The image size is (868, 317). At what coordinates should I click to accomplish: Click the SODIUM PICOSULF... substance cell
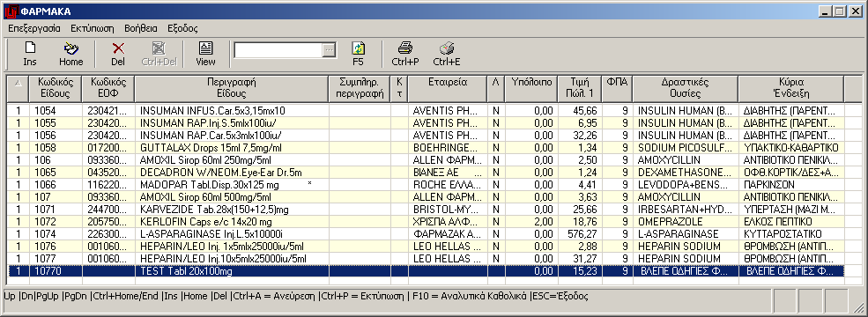(686, 148)
